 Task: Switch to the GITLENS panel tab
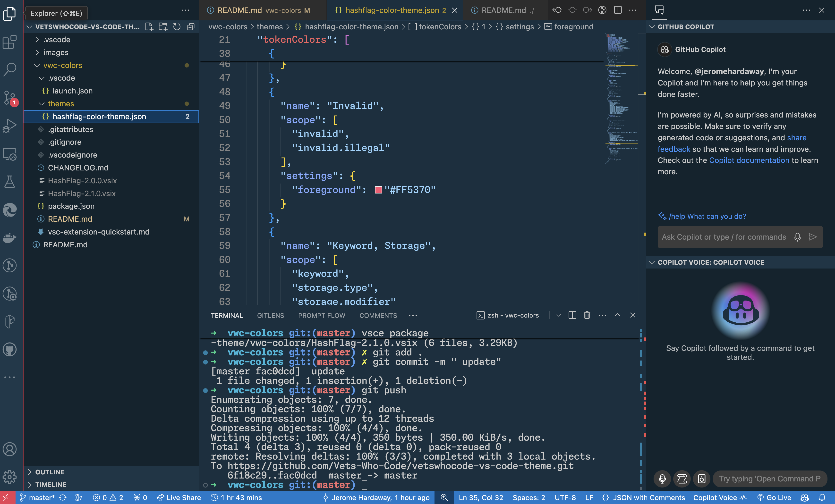[x=270, y=315]
